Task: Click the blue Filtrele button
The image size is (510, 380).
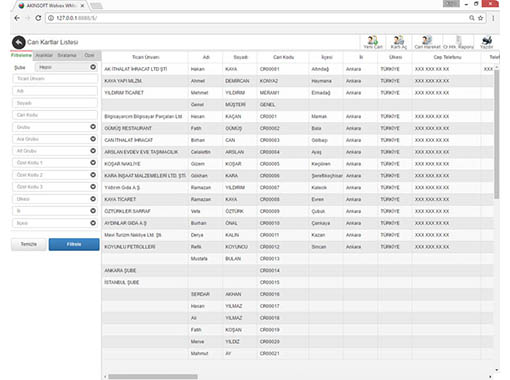Action: [74, 244]
